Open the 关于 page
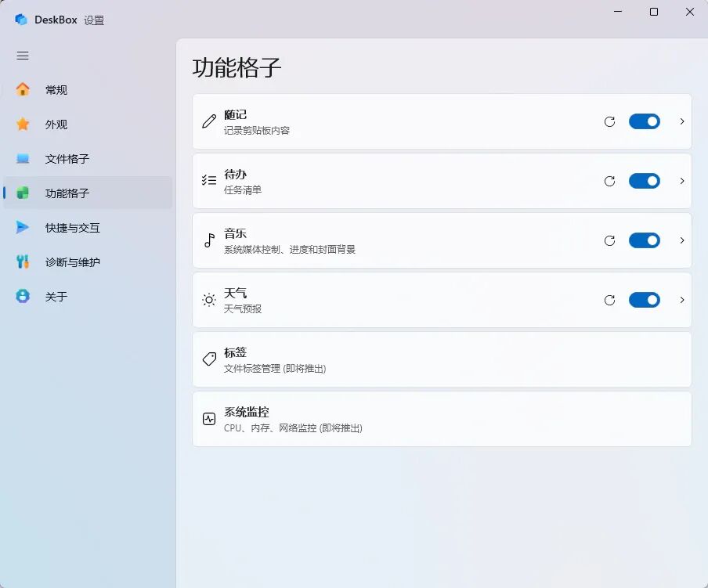 88,297
